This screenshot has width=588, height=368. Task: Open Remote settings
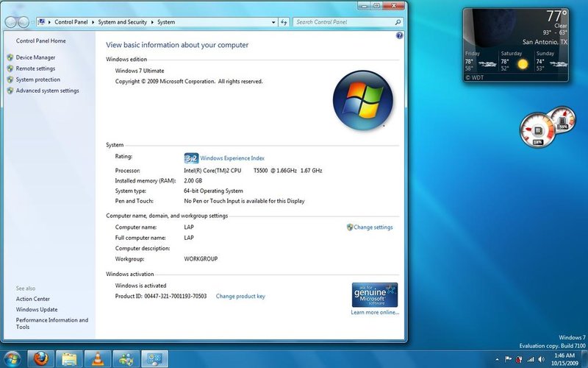(x=35, y=68)
